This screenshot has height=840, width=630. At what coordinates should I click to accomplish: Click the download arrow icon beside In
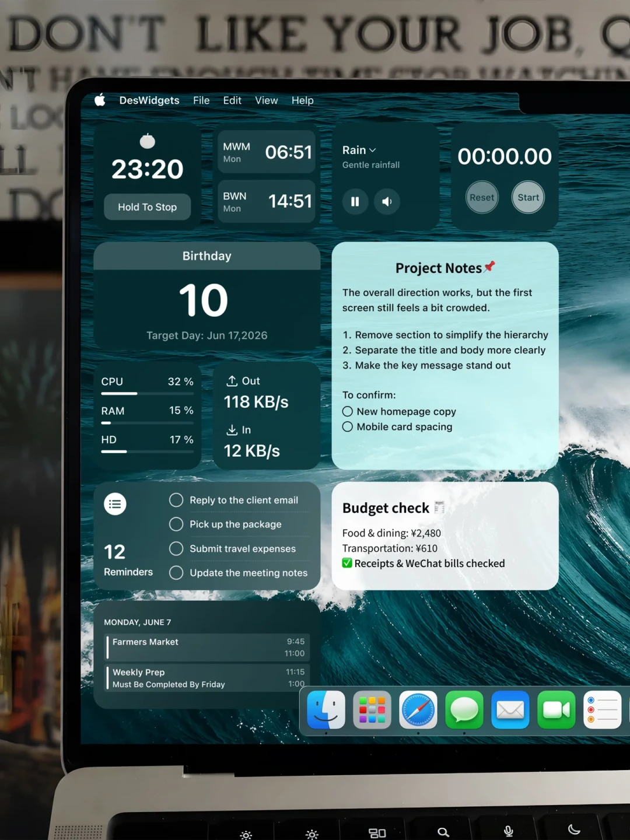point(232,430)
